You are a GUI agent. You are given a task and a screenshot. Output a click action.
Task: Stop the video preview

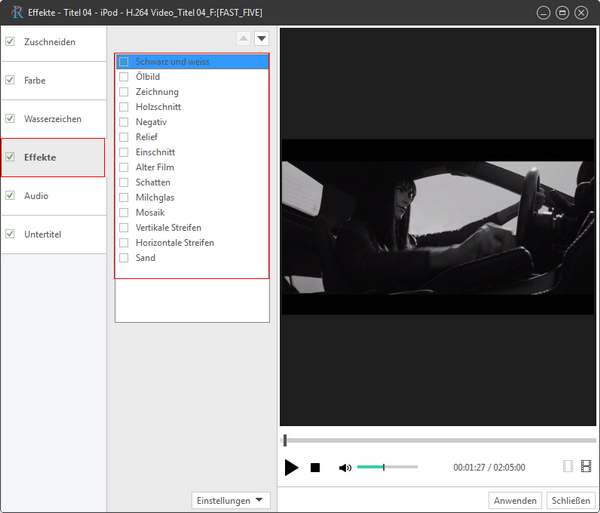(315, 467)
